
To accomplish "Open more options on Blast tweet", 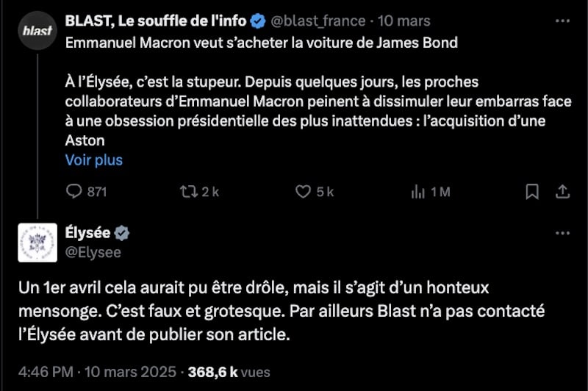I will click(563, 21).
